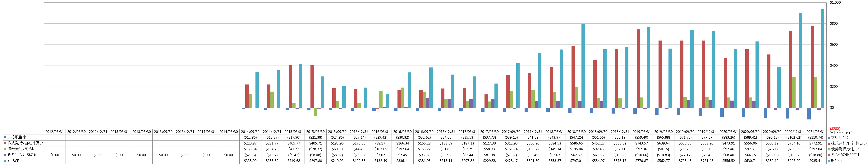This screenshot has width=868, height=164.
Task: Select the $133.34 bond issuance cell
Action: pyautogui.click(x=250, y=149)
